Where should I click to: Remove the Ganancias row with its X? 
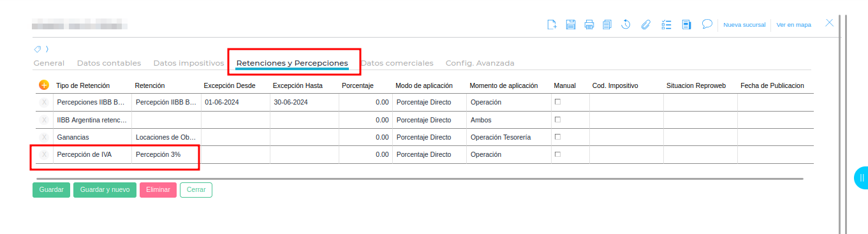pyautogui.click(x=44, y=137)
